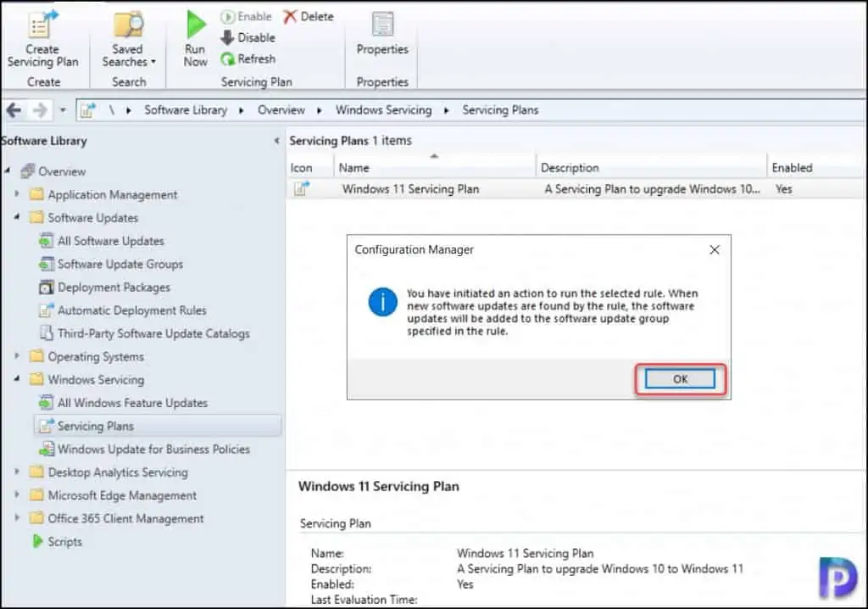Select the Overview icon in tree
The width and height of the screenshot is (868, 609).
tap(28, 171)
